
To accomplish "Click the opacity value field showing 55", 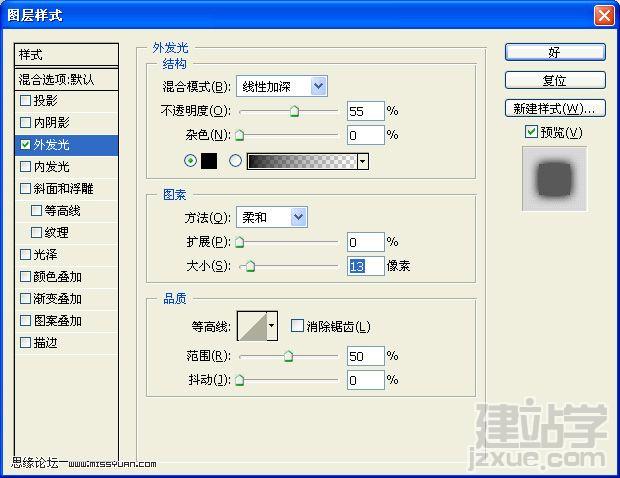I will click(366, 111).
